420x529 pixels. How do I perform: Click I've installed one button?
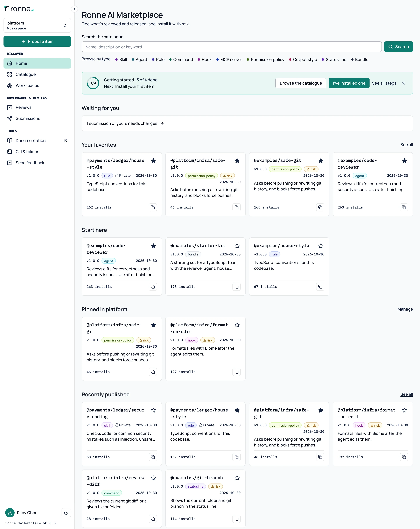click(349, 83)
